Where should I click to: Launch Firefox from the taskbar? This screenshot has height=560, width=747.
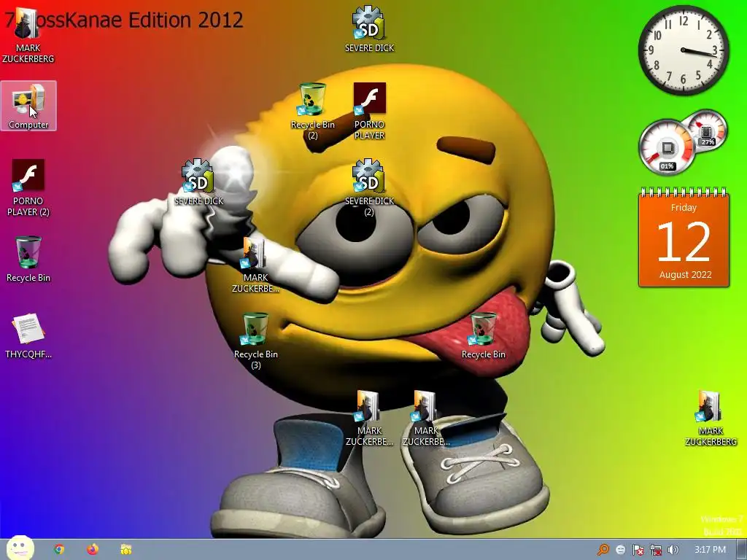click(x=93, y=550)
